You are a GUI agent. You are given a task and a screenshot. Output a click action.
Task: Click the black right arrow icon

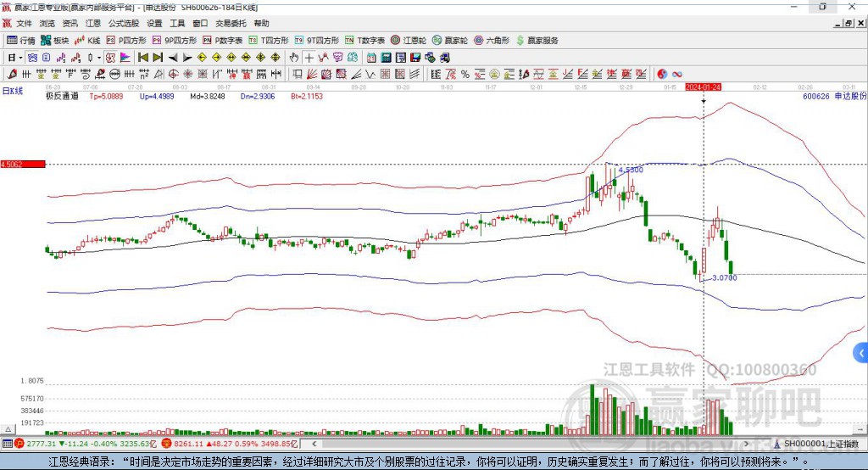coord(187,58)
